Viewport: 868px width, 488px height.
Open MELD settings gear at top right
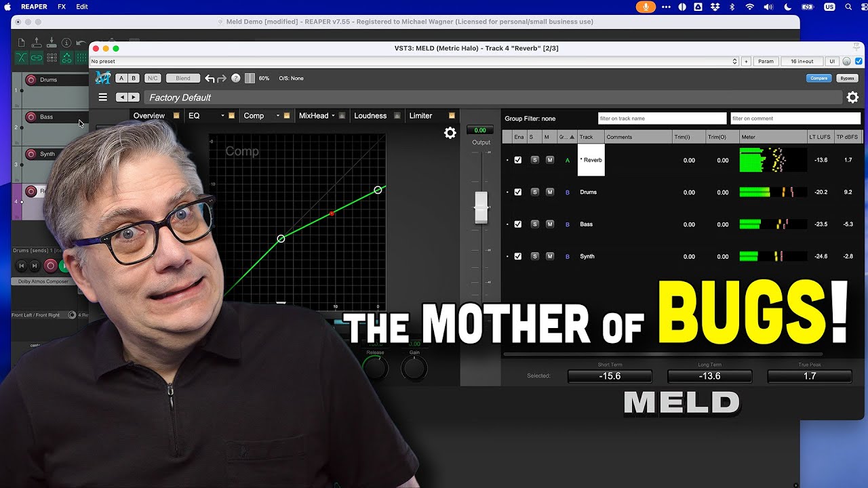(852, 98)
